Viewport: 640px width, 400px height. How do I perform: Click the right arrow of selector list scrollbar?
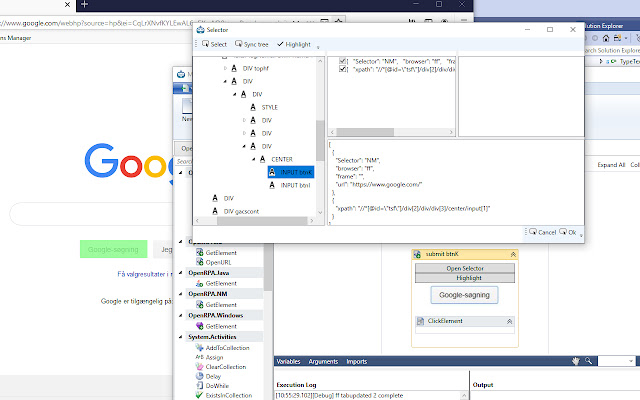click(x=451, y=132)
